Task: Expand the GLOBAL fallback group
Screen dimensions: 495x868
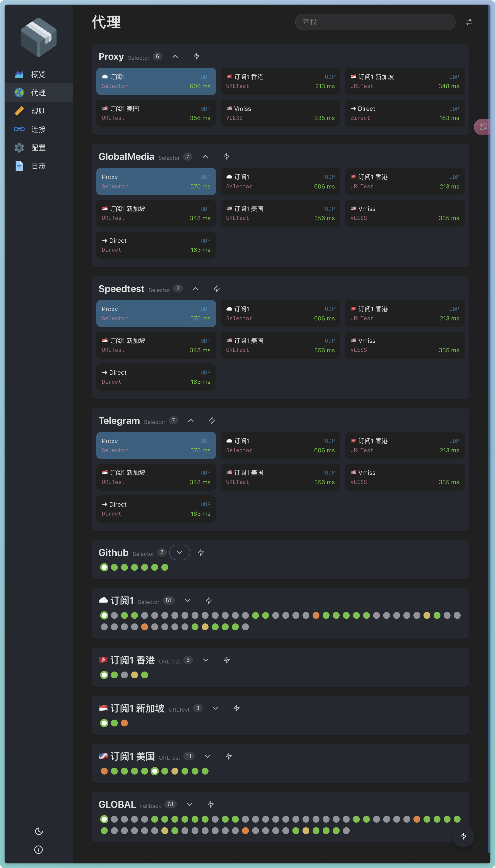Action: [x=189, y=804]
